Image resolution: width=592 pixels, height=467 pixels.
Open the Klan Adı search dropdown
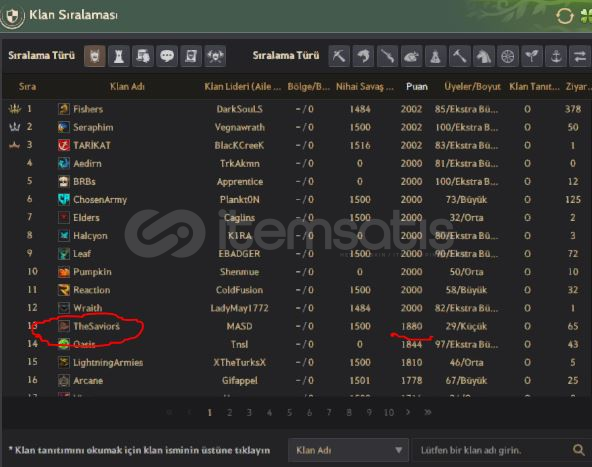tap(348, 450)
